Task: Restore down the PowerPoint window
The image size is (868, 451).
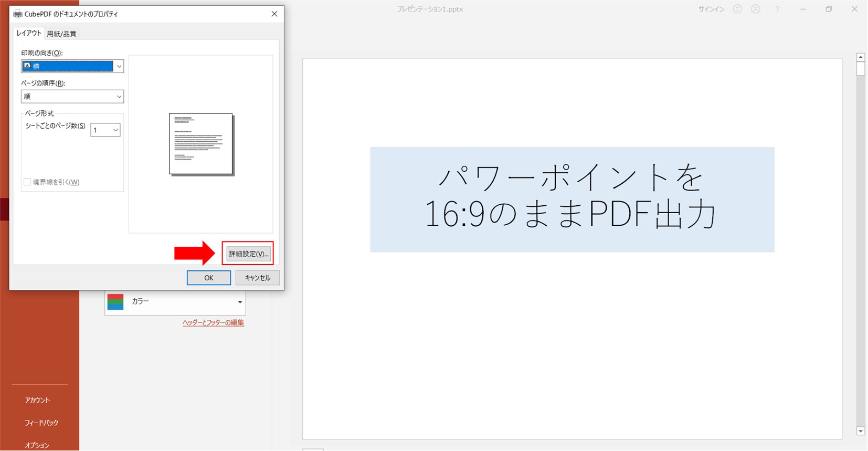Action: click(829, 9)
